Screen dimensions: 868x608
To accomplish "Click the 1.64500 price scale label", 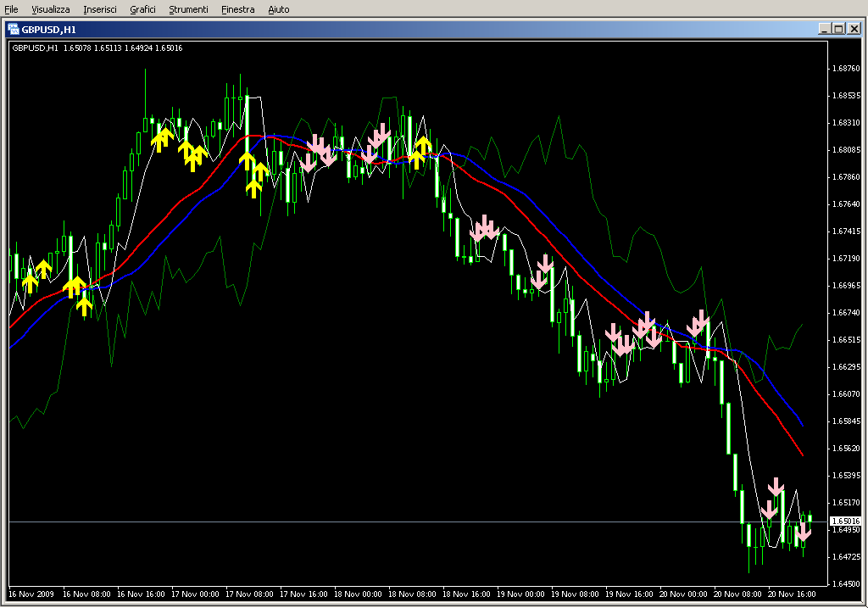I will (845, 583).
